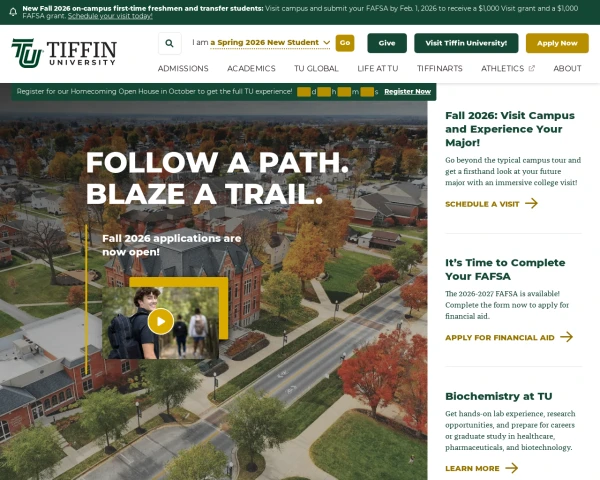Open the Academics menu
Screen dimensions: 600x480
(251, 69)
